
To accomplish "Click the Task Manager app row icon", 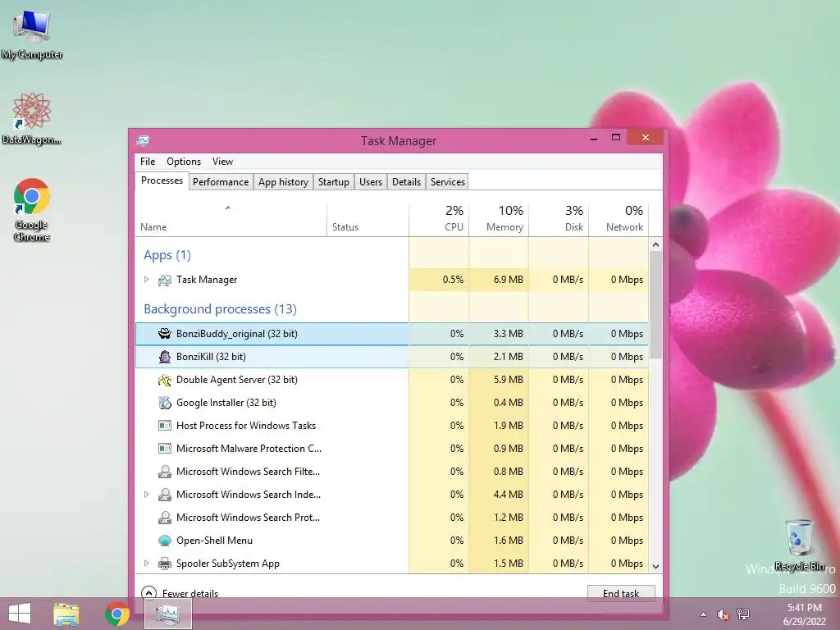I will [x=164, y=281].
